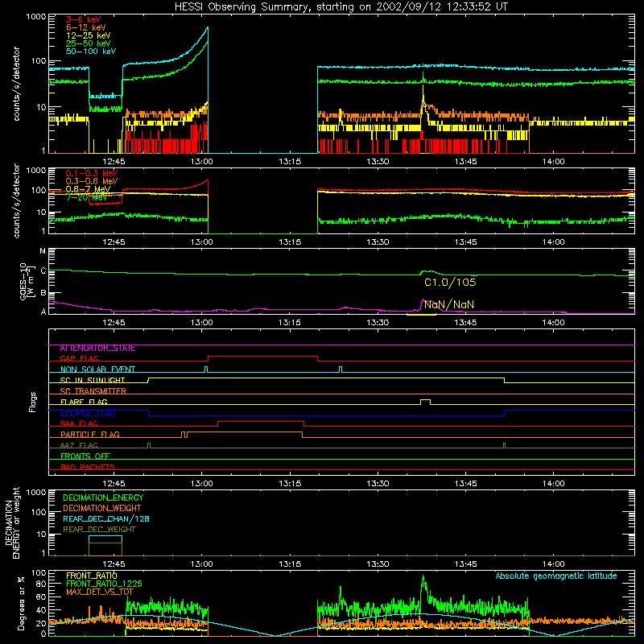
Task: Click the Absolute geomagnetic latitude label
Action: tap(556, 576)
